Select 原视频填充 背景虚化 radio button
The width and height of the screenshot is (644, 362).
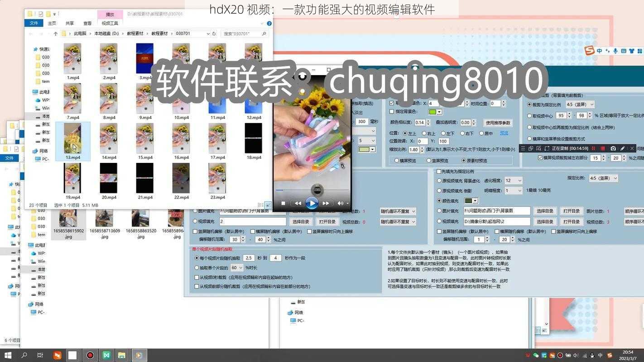439,180
